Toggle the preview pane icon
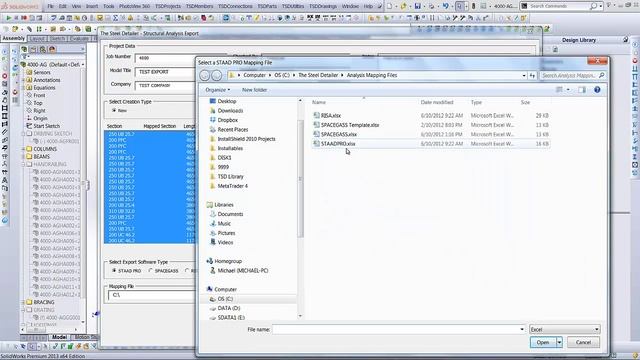The image size is (640, 360). (x=582, y=90)
